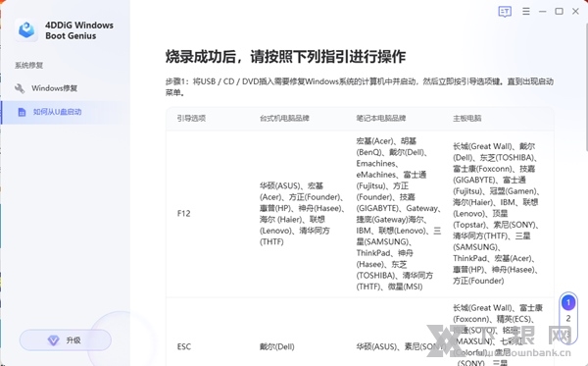588x366 pixels.
Task: Click the wrench icon beside Windows修复
Action: point(20,88)
